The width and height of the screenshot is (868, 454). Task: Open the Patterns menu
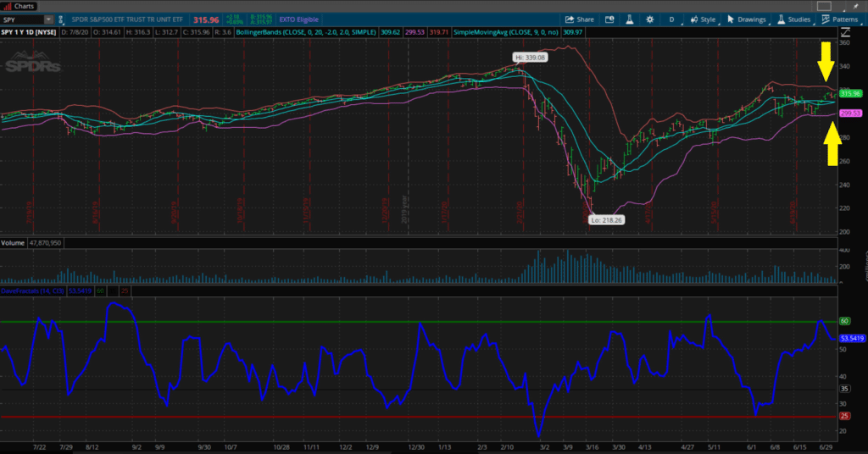click(840, 19)
